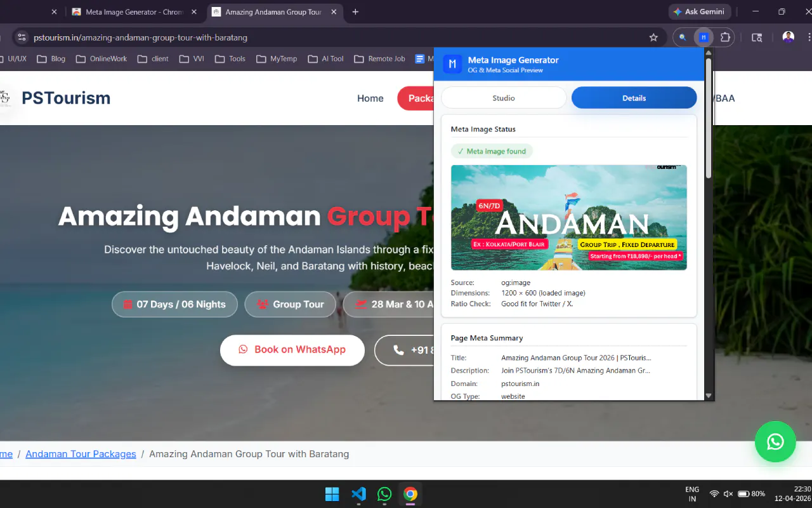
Task: Click the 'Meta Image Status' heading
Action: click(x=483, y=129)
